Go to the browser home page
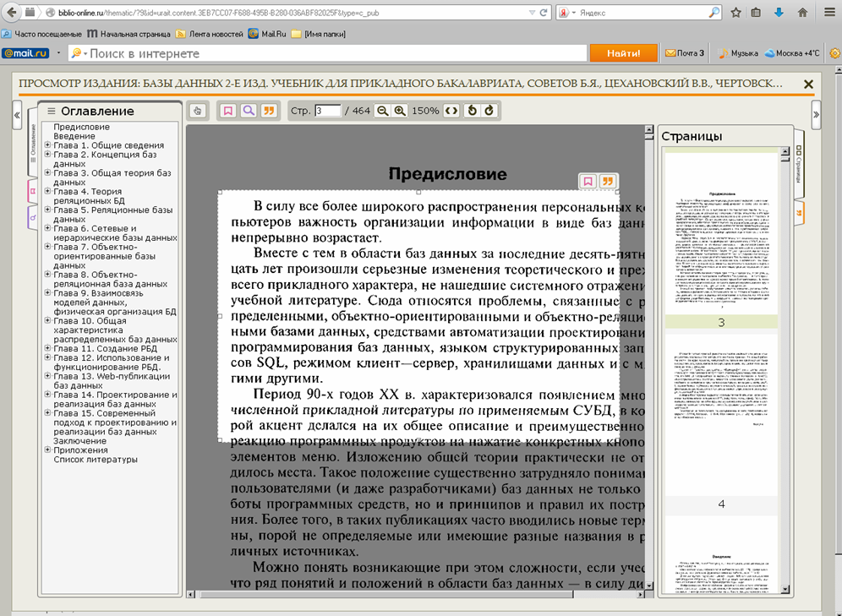Viewport: 842px width, 616px height. [803, 13]
